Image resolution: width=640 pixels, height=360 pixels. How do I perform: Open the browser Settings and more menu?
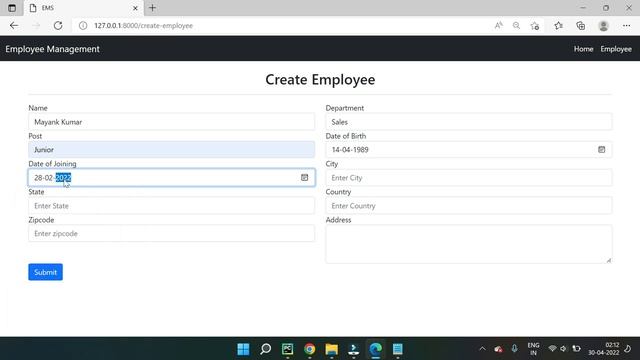coord(627,25)
